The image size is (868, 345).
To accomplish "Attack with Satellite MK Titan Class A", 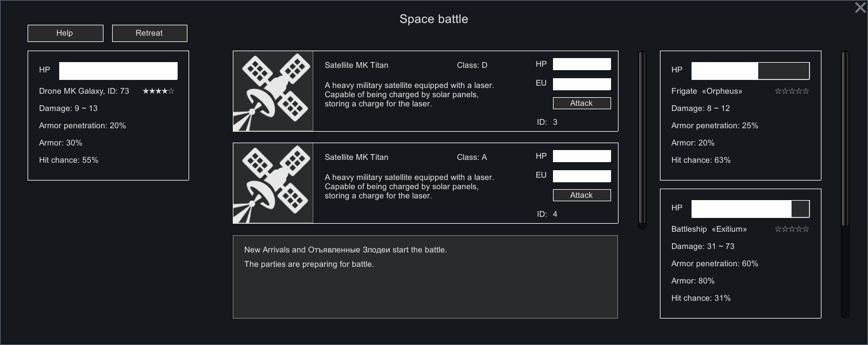I will coord(581,195).
